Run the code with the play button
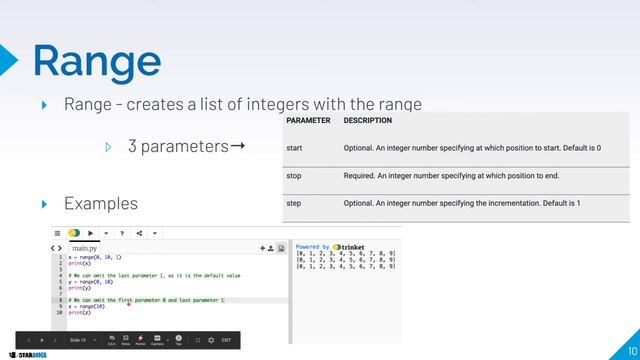Screen dimensions: 640x360 coord(91,233)
